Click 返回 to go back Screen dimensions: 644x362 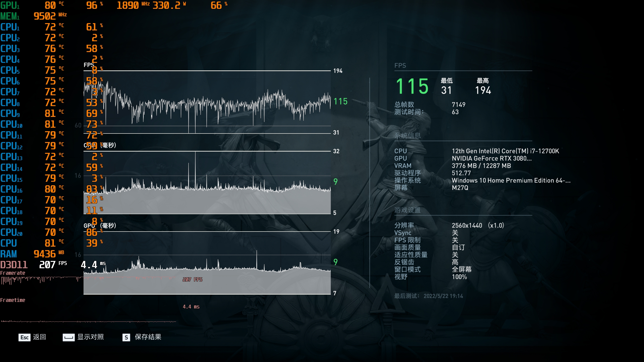[39, 337]
